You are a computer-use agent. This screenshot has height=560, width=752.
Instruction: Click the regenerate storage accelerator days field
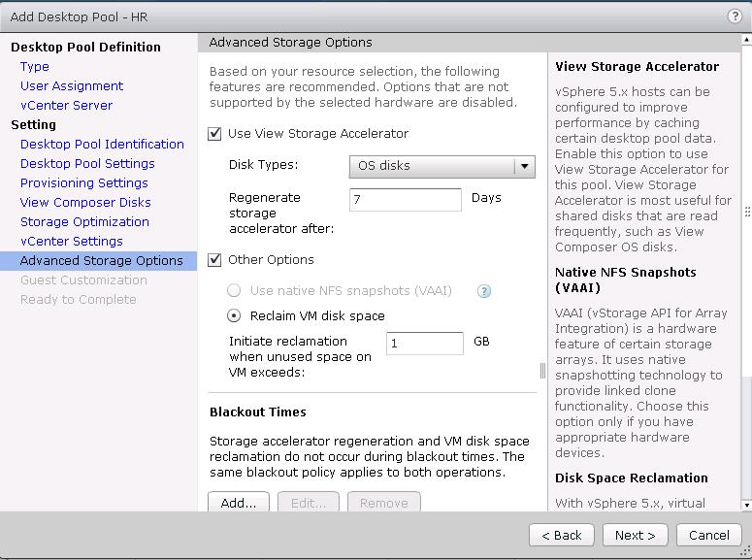coord(405,199)
